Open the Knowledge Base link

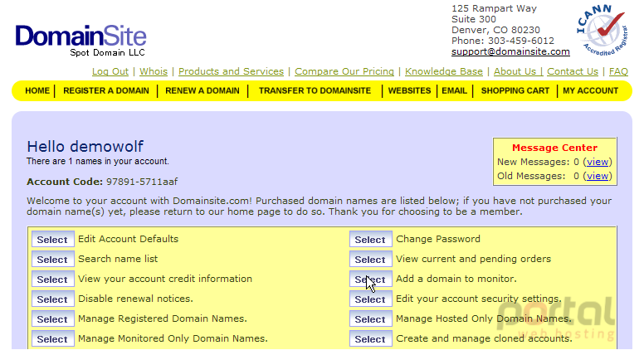[x=443, y=71]
